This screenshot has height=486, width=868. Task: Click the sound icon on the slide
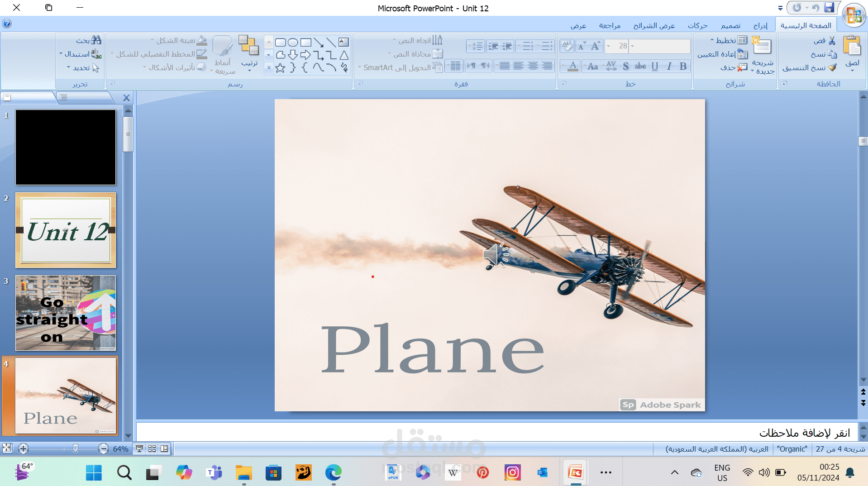click(496, 254)
